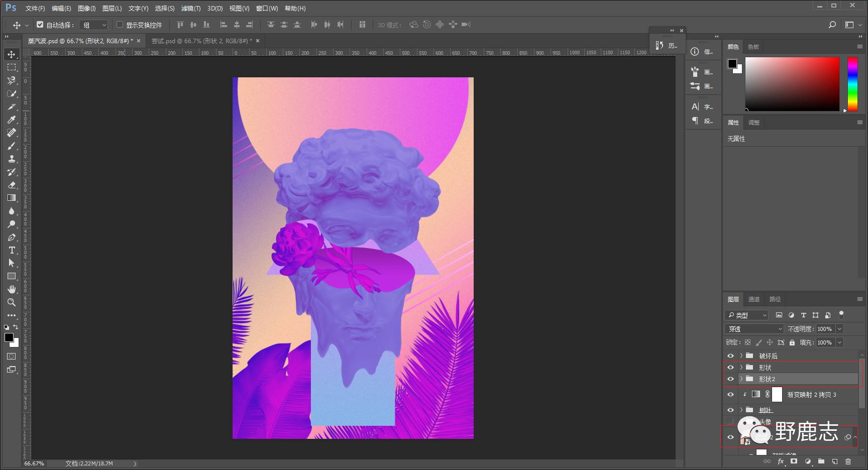Viewport: 868px width, 470px height.
Task: Open the 不透明度 opacity dropdown arrow
Action: click(x=839, y=329)
